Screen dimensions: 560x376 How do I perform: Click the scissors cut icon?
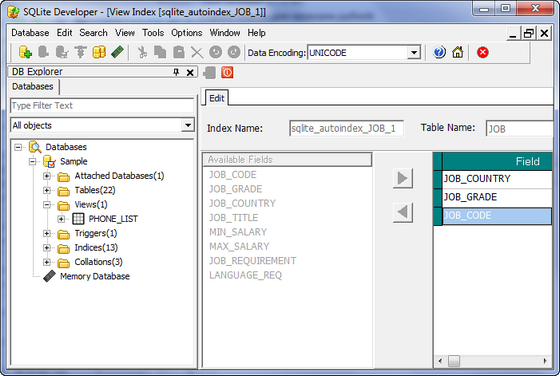[142, 52]
